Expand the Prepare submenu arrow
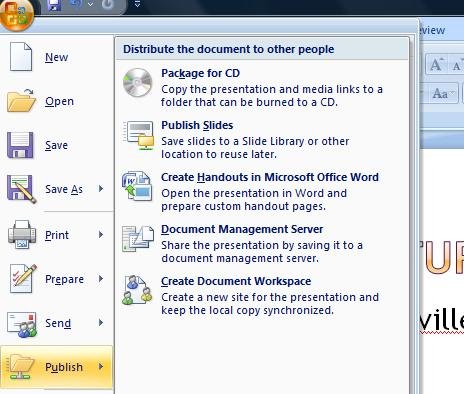The image size is (464, 394). tap(101, 279)
